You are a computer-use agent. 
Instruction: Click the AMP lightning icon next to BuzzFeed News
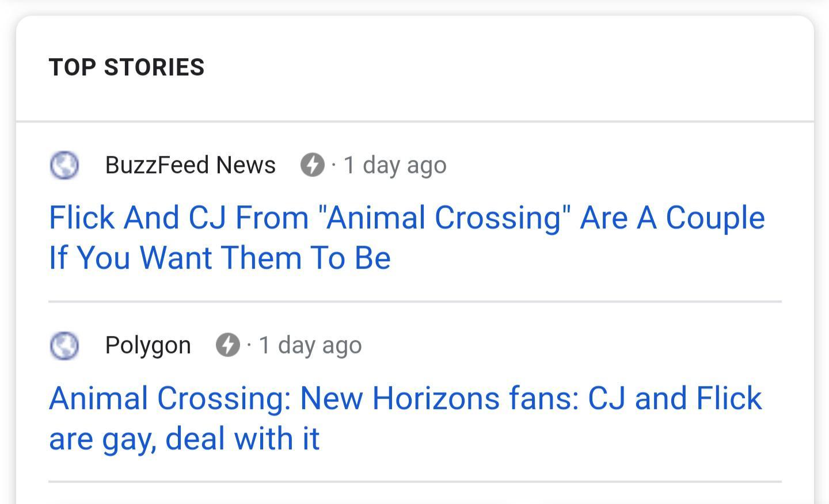pos(311,165)
